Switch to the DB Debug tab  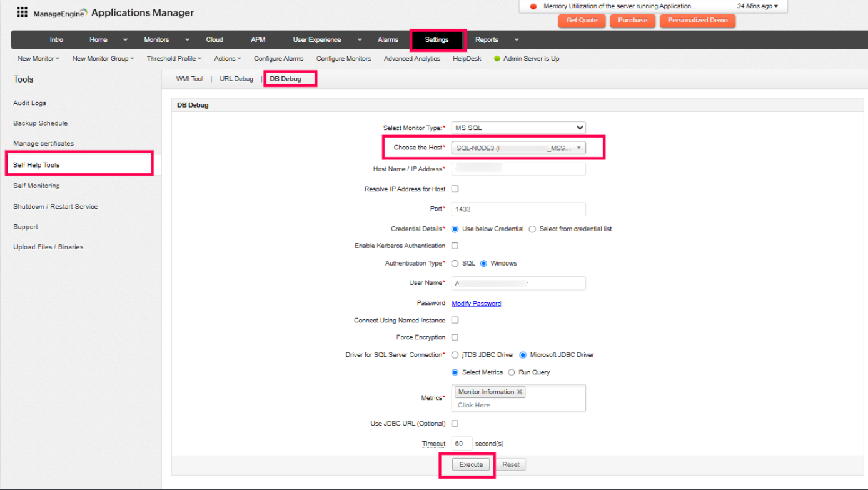(286, 79)
